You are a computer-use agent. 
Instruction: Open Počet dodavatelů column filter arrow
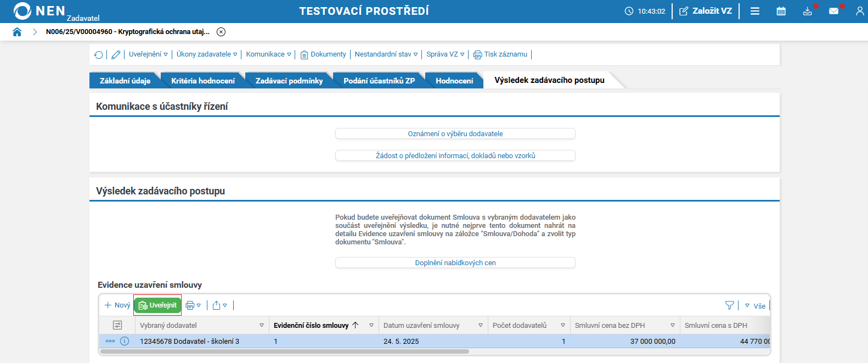coord(563,326)
